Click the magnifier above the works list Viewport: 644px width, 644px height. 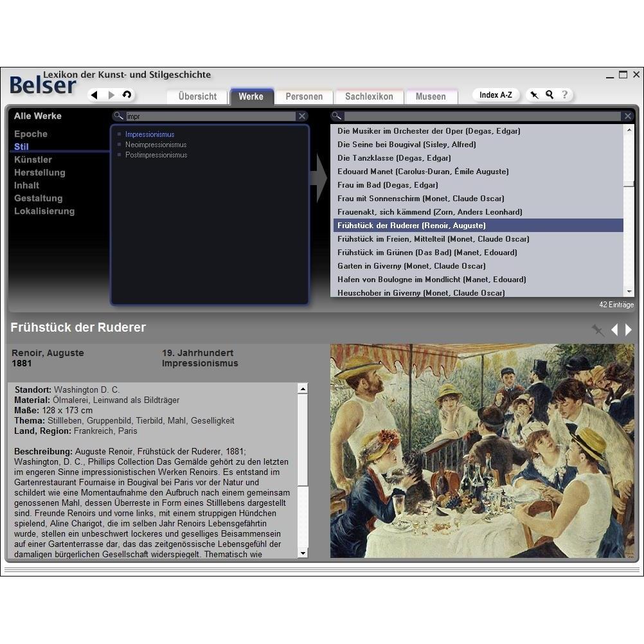click(x=337, y=116)
